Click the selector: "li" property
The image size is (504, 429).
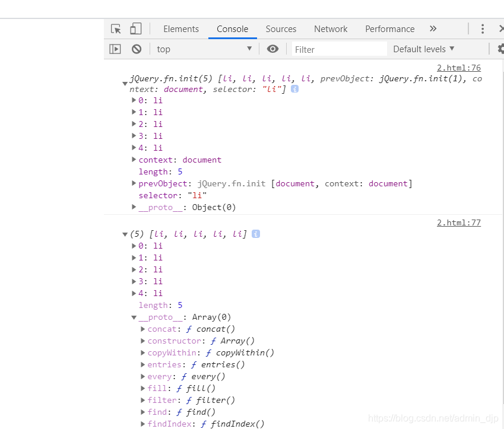(173, 195)
